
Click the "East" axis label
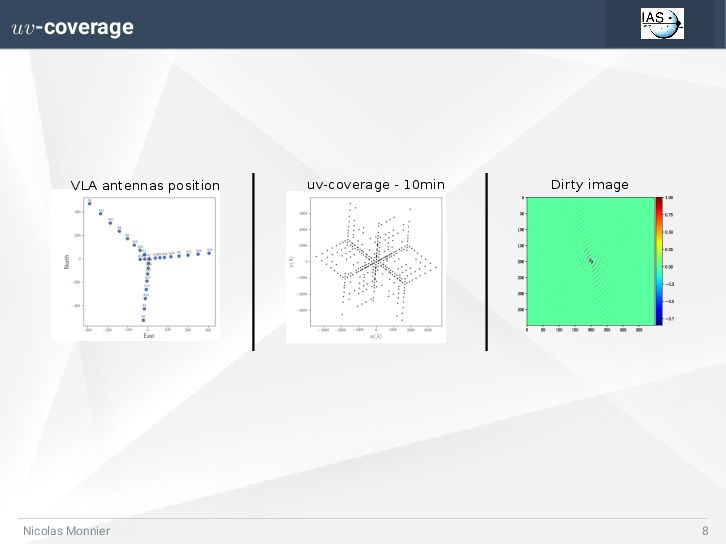tap(147, 336)
